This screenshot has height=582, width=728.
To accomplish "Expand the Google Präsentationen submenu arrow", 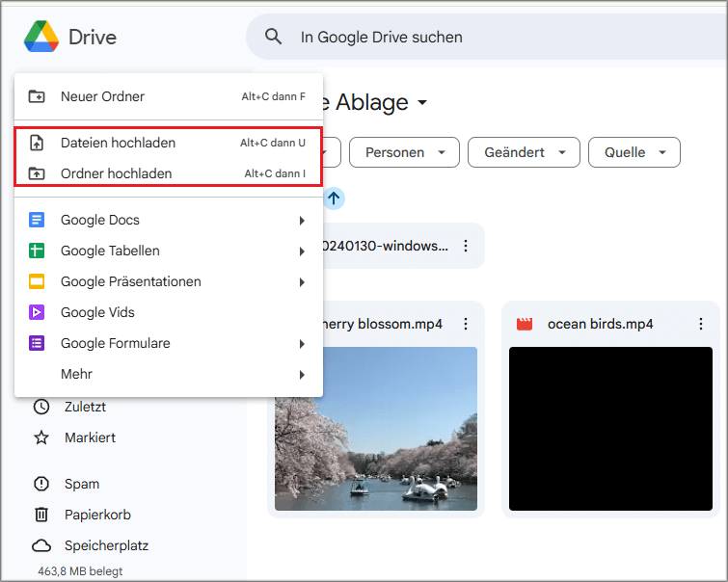I will [302, 282].
